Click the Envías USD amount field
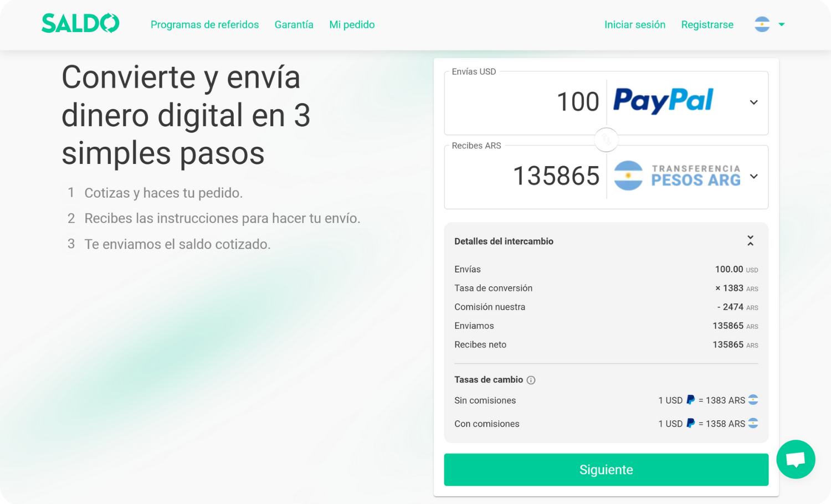 click(525, 102)
